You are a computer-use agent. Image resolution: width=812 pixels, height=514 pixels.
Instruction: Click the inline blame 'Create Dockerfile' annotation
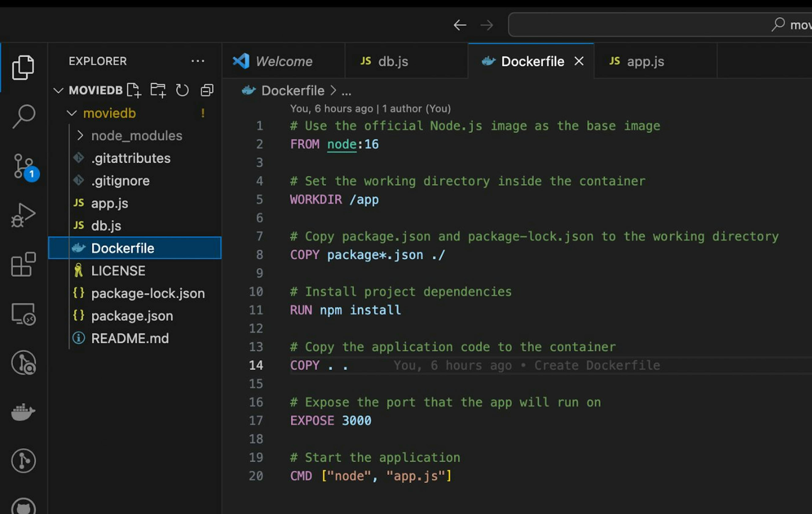click(x=527, y=365)
